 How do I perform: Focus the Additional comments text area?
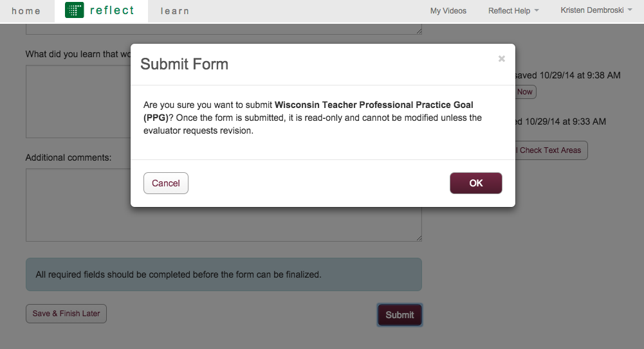tap(224, 205)
